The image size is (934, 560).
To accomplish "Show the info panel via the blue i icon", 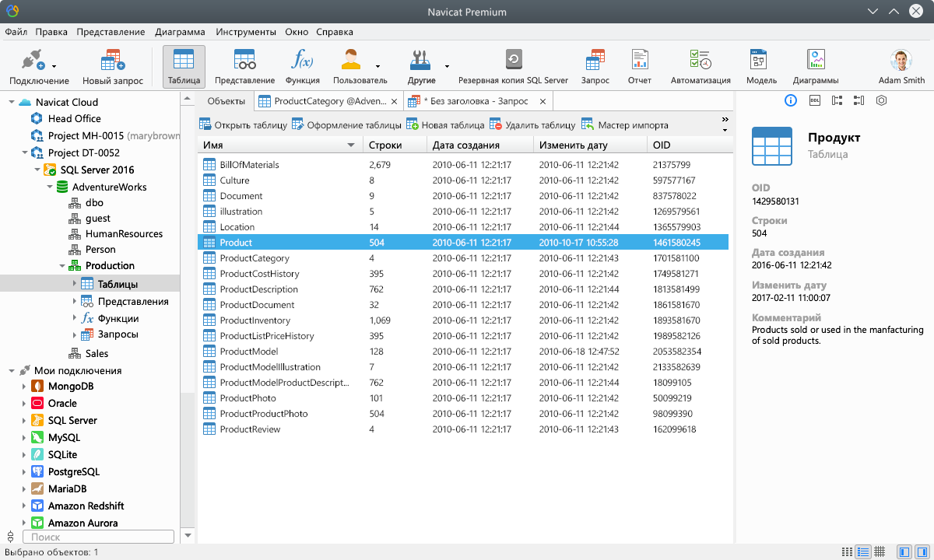I will 791,100.
